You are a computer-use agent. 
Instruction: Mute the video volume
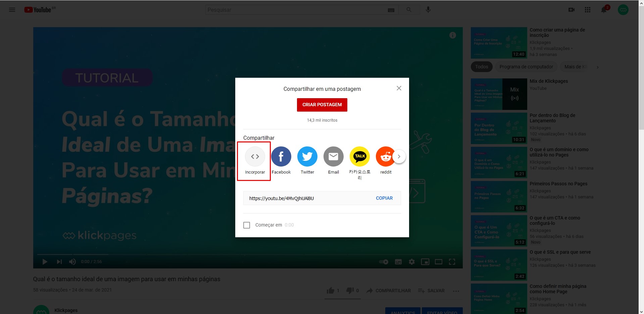(x=72, y=262)
